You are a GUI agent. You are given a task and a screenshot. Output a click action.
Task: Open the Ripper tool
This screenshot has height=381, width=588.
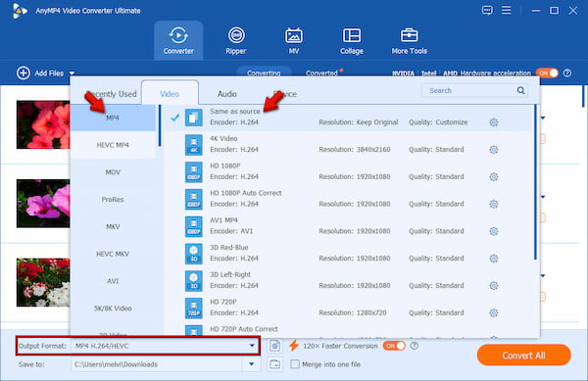pyautogui.click(x=236, y=40)
